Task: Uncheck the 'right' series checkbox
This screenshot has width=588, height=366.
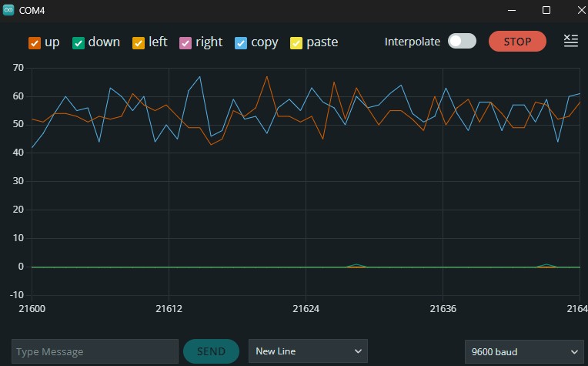Action: pos(185,43)
